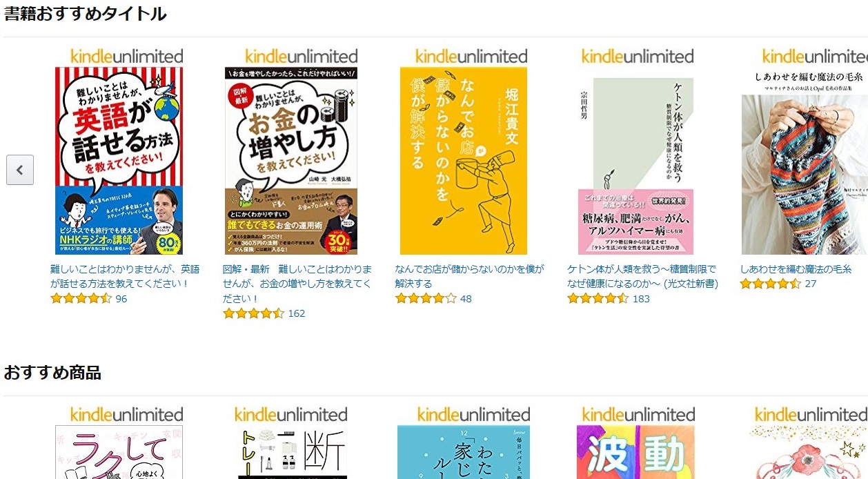Open title link なんでお店が儲からないのかを僕が解決する
This screenshot has height=479, width=868.
469,276
